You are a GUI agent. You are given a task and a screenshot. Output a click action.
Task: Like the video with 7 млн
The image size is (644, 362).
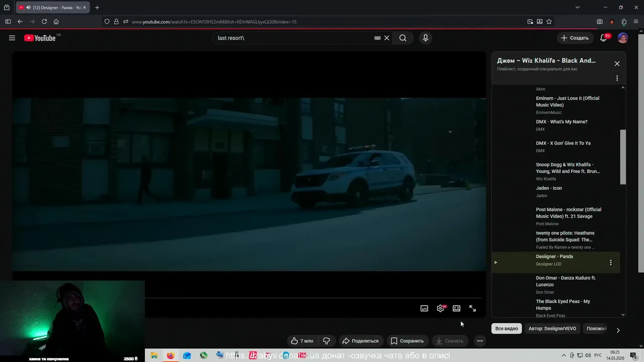pos(302,341)
